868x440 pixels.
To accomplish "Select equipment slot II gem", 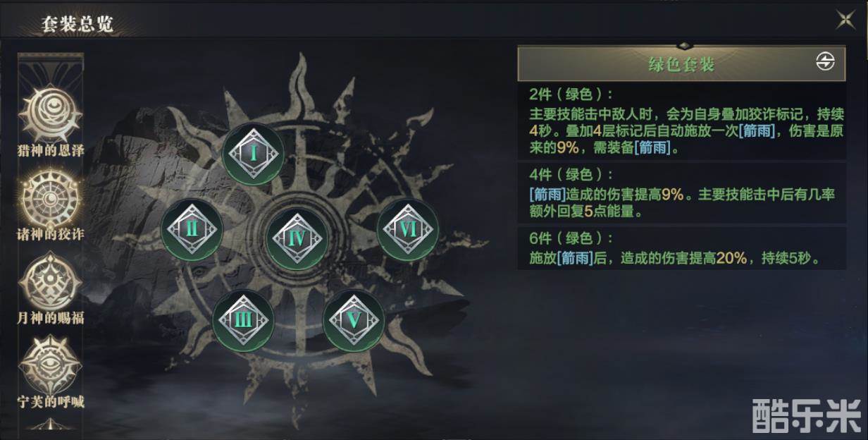I will click(x=192, y=228).
